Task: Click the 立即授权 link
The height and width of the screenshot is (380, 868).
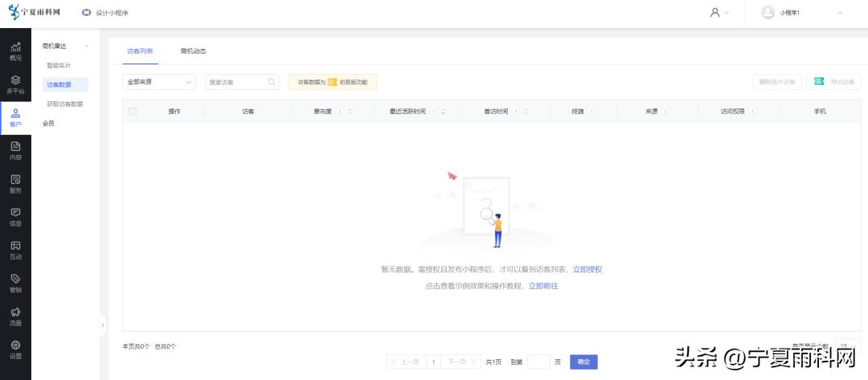Action: pyautogui.click(x=587, y=270)
